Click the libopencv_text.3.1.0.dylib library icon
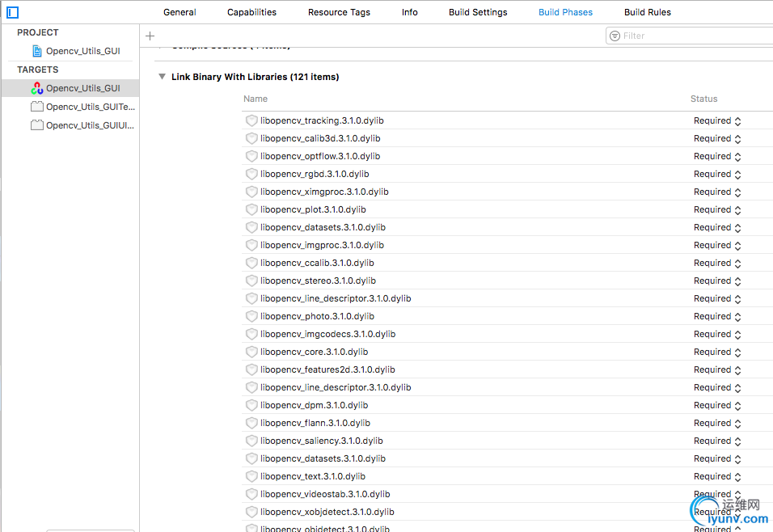Screen dimensions: 773x532 click(251, 476)
